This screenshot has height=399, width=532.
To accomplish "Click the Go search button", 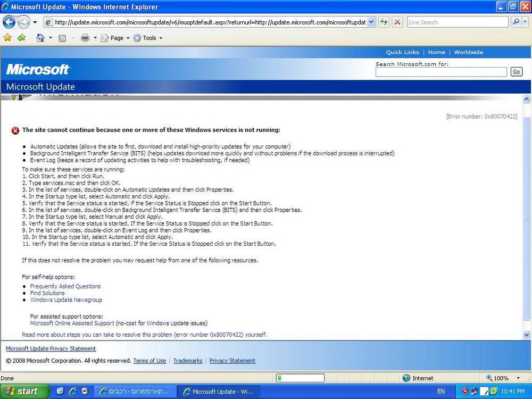I will [x=517, y=72].
